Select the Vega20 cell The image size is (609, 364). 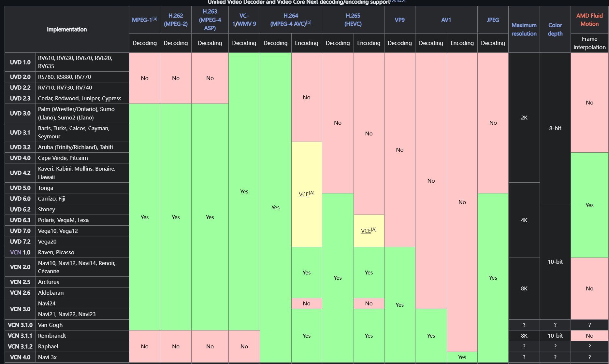(x=82, y=242)
